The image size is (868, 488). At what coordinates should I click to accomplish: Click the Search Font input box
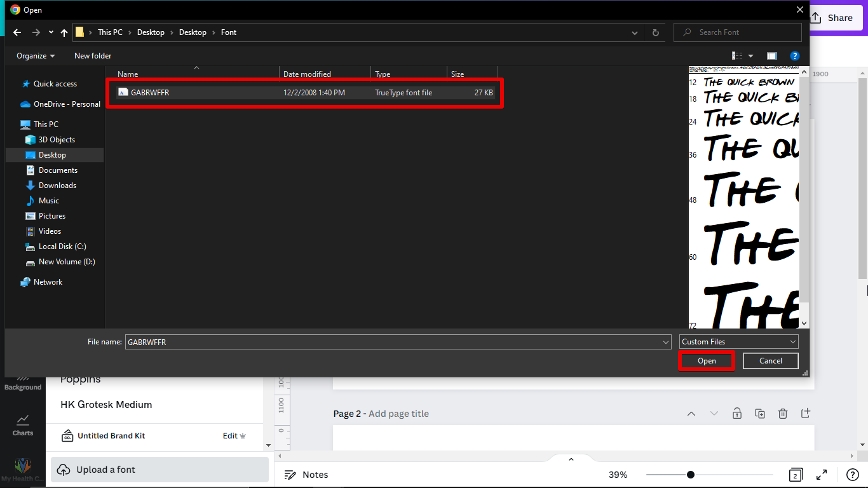coord(738,32)
